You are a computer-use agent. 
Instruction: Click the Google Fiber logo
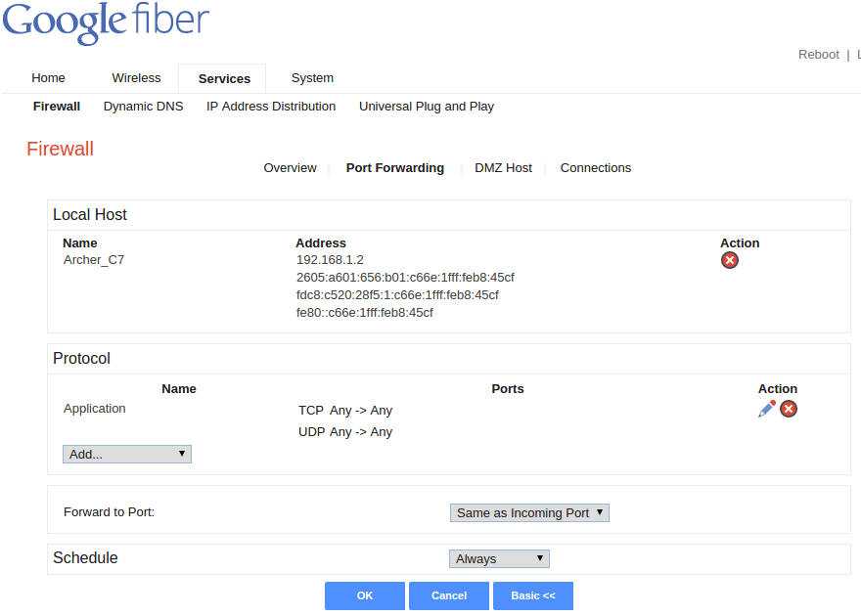106,22
